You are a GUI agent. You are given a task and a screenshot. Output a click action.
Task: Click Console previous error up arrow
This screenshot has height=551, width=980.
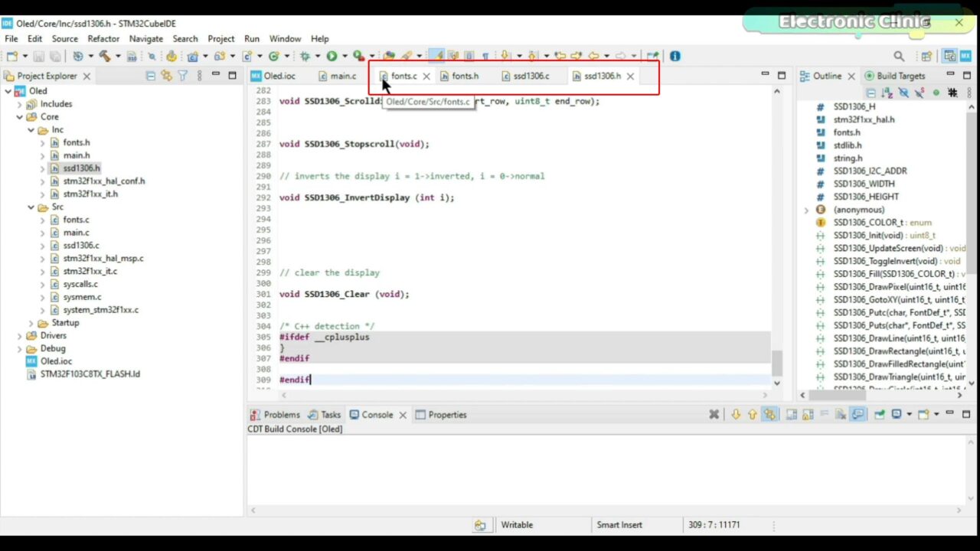coord(752,415)
